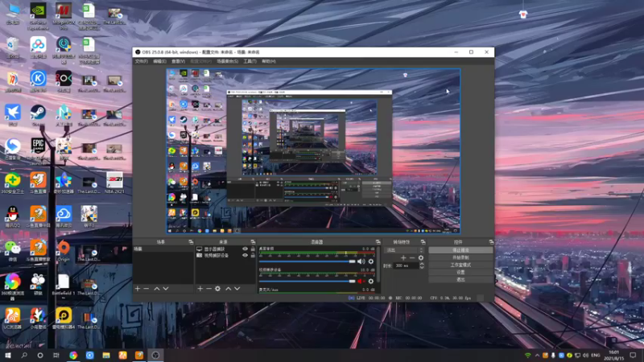
Task: Open taskbar search magnifier
Action: coord(24,355)
